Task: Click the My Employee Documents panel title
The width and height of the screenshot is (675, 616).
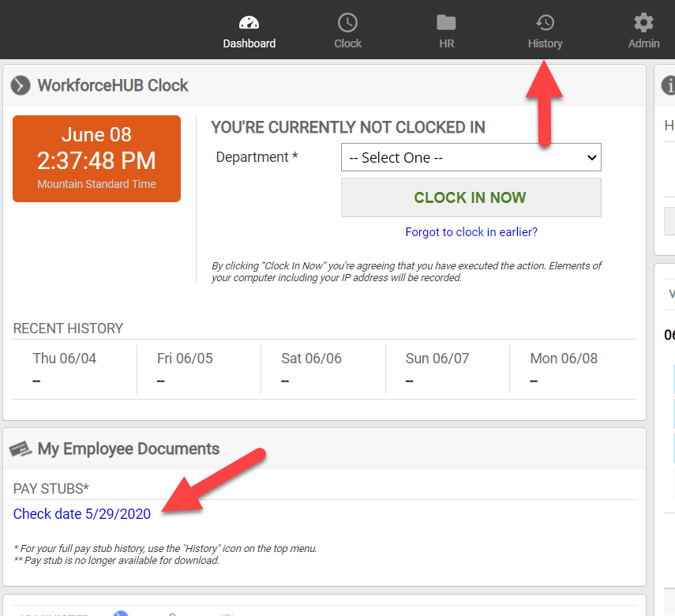Action: click(x=129, y=449)
